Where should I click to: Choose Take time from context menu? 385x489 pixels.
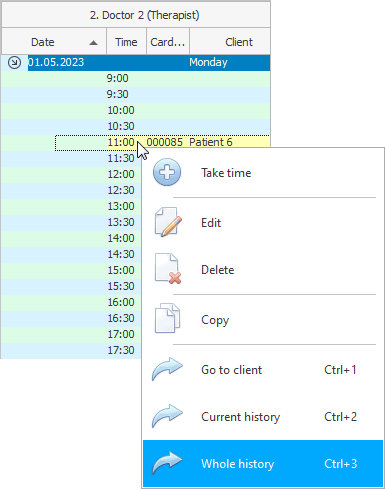click(x=262, y=173)
